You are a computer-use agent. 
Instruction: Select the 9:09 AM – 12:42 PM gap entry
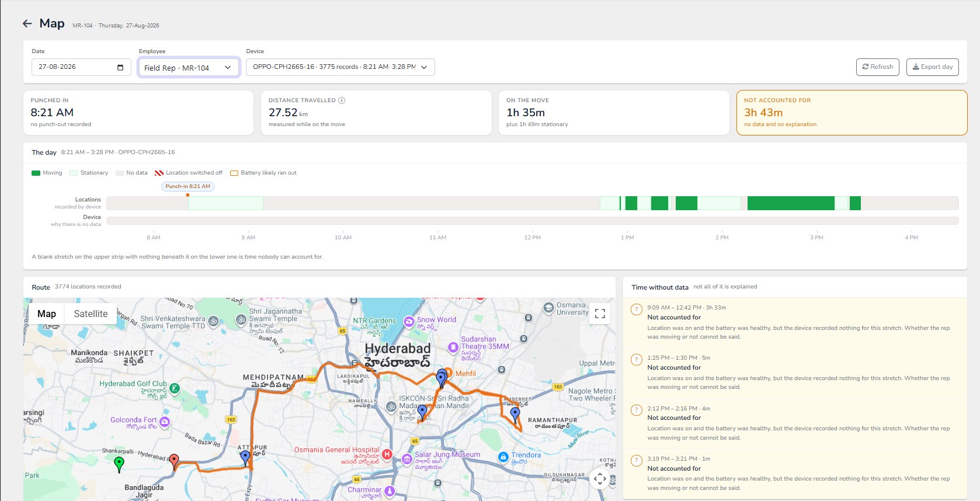pyautogui.click(x=795, y=322)
